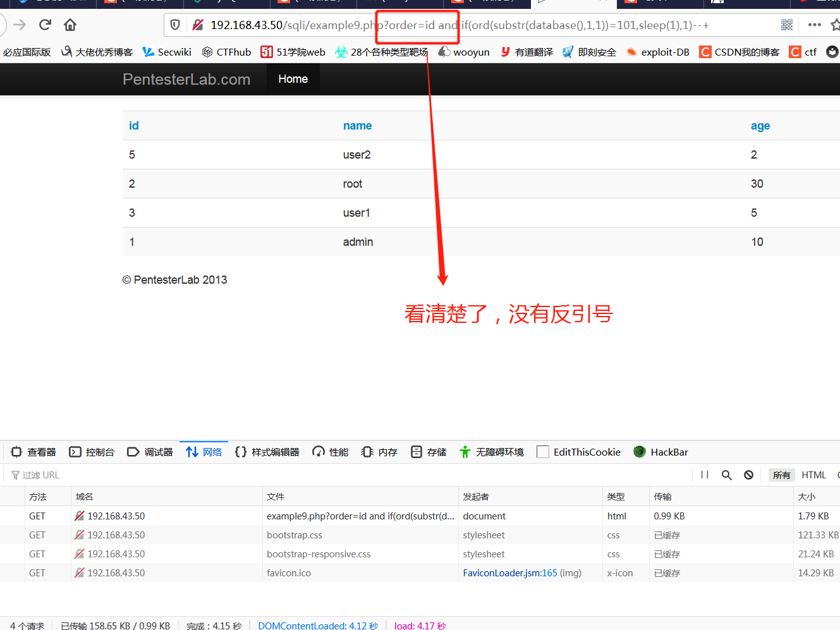The width and height of the screenshot is (840, 630).
Task: Open the HackBar devtools panel
Action: coord(661,452)
